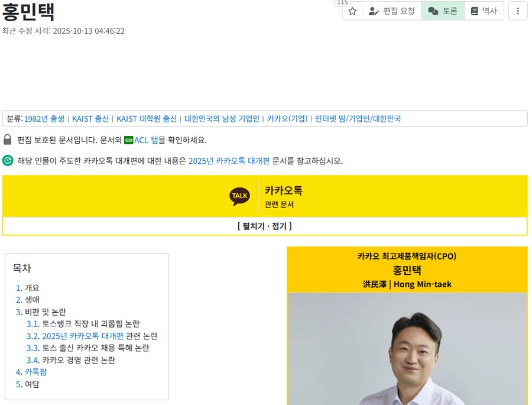Go to section 3.4 카카오 경영 관련 논란
The height and width of the screenshot is (405, 532).
point(71,360)
